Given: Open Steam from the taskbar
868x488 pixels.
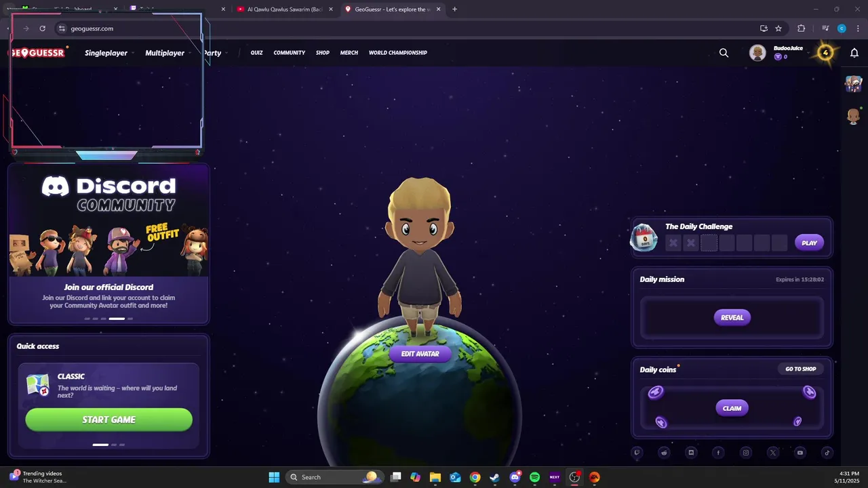Looking at the screenshot, I should (x=495, y=477).
